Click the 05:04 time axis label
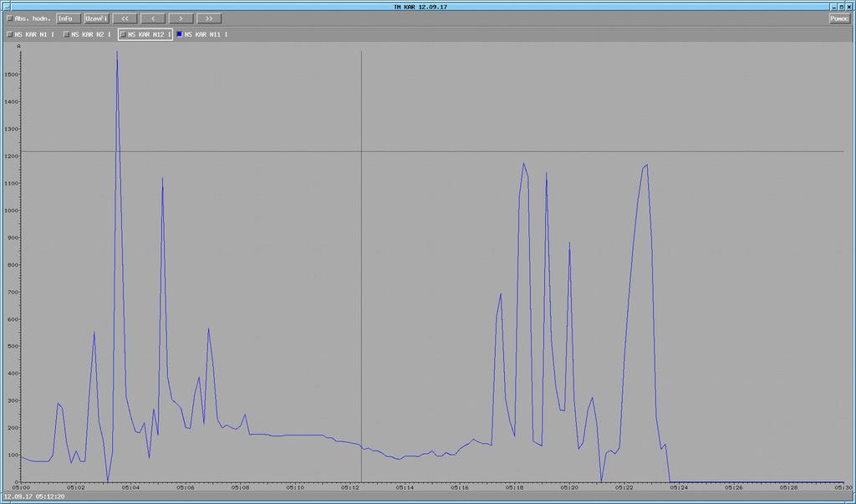Viewport: 856px width, 504px height. [130, 487]
